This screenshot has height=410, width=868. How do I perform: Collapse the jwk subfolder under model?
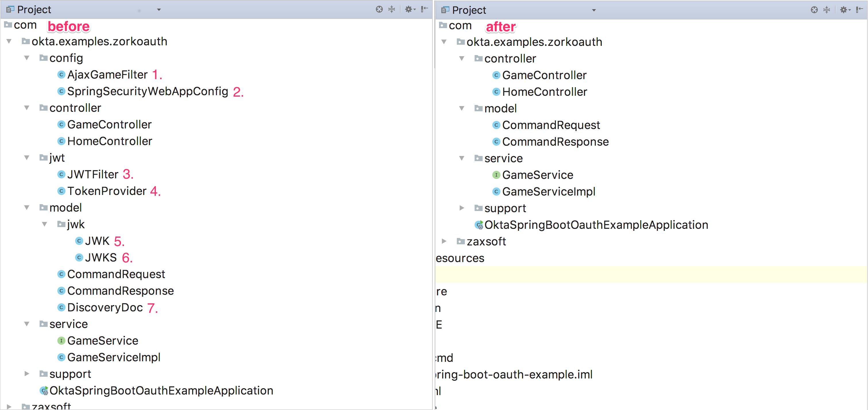click(44, 224)
